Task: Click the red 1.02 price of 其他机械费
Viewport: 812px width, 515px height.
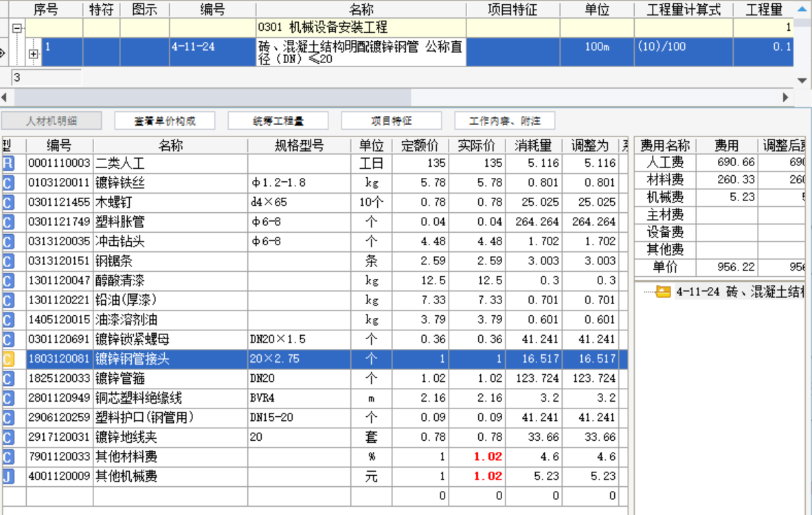Action: click(x=488, y=477)
